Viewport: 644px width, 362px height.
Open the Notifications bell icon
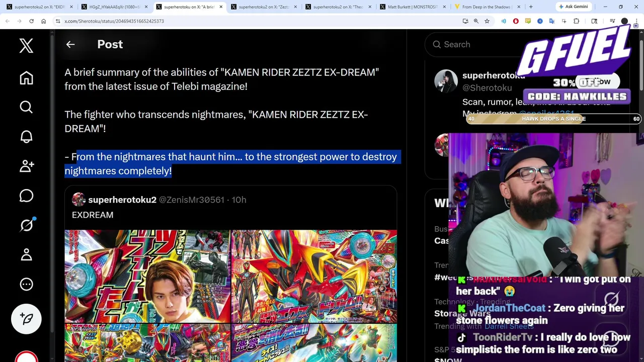tap(26, 137)
